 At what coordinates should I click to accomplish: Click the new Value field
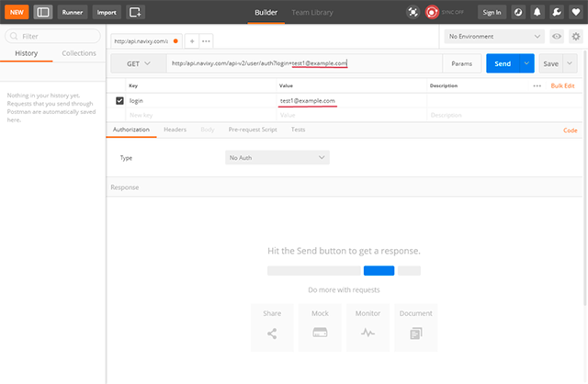[x=351, y=115]
